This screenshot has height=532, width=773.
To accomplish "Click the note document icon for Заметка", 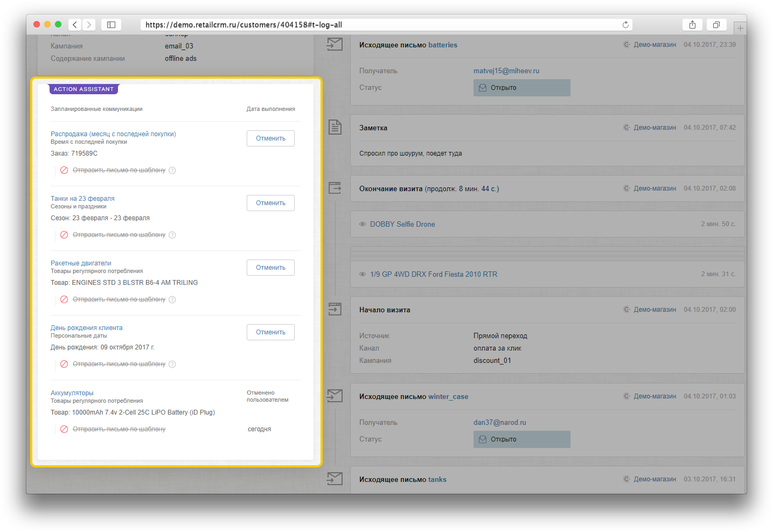I will [x=335, y=127].
